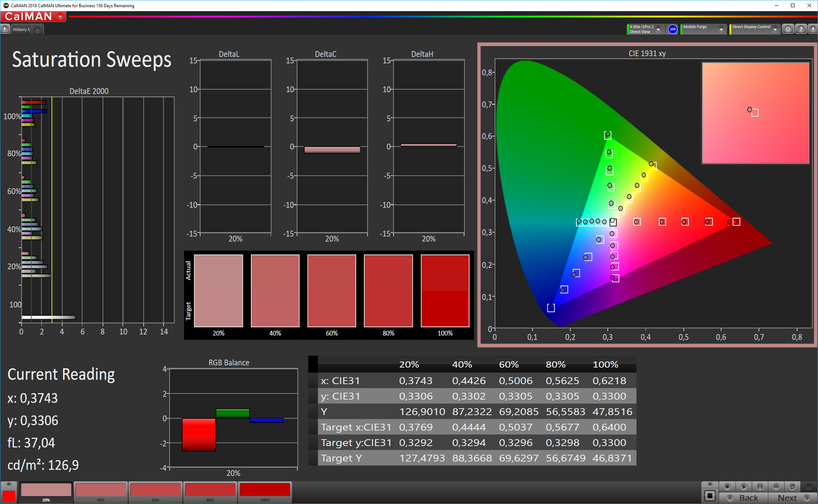Click the pattern window square icon

pos(710,496)
